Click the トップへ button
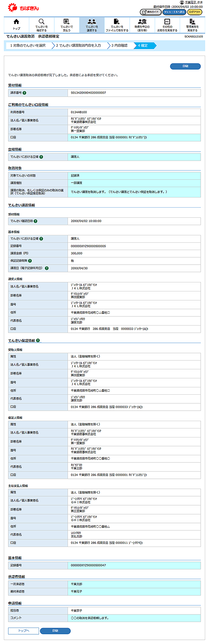Viewport: 209px width, 644px height. tap(23, 631)
